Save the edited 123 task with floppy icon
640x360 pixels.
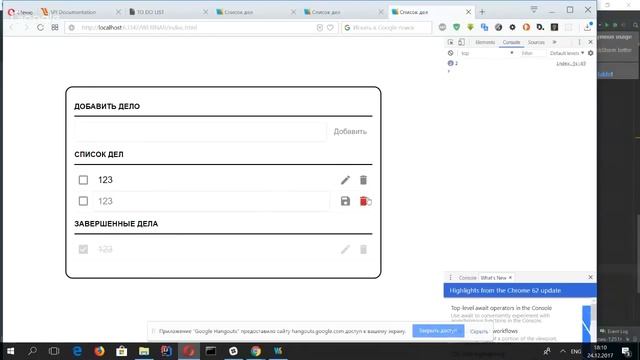345,201
